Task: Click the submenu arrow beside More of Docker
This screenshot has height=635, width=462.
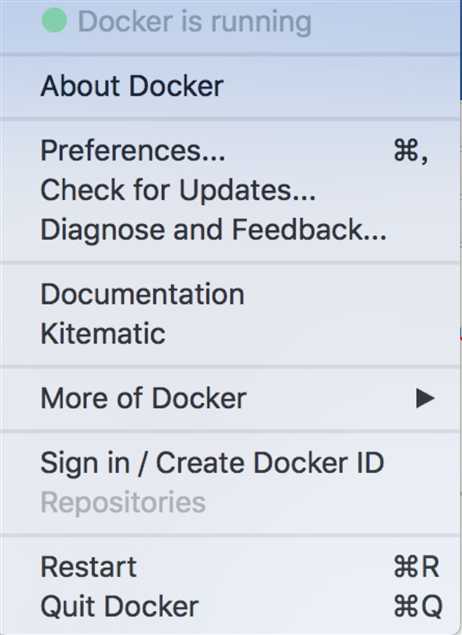Action: tap(425, 398)
